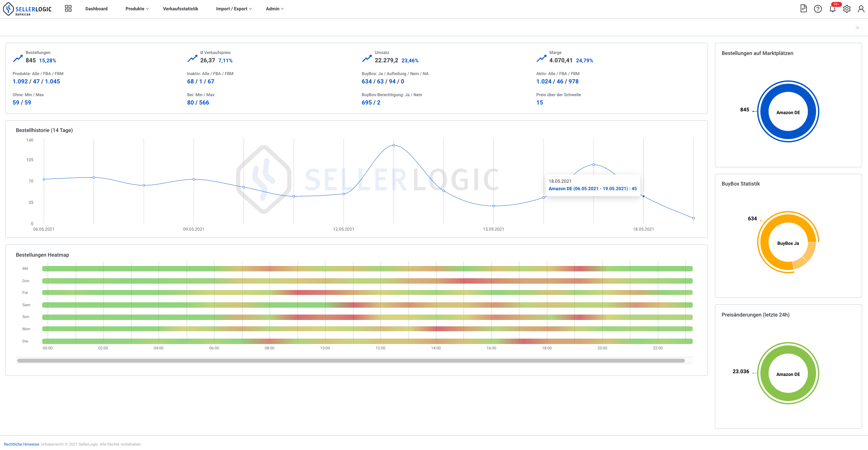Click the SellerLogic Repricer logo
This screenshot has width=868, height=450.
point(27,9)
